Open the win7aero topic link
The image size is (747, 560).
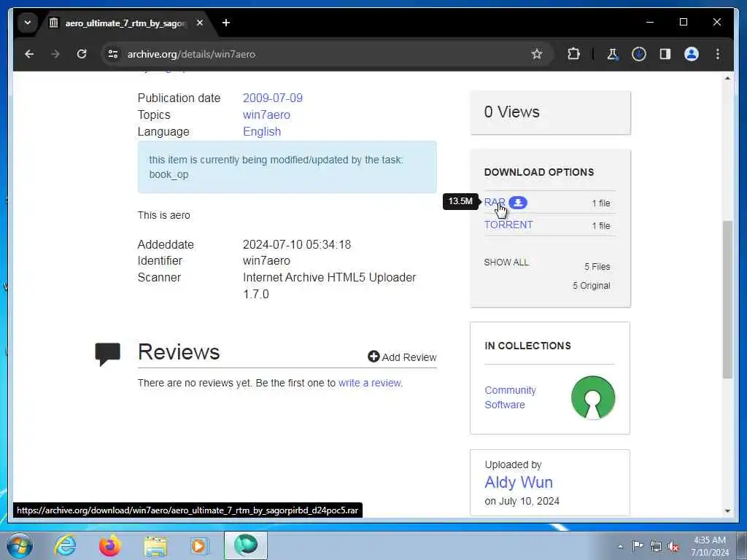(266, 114)
